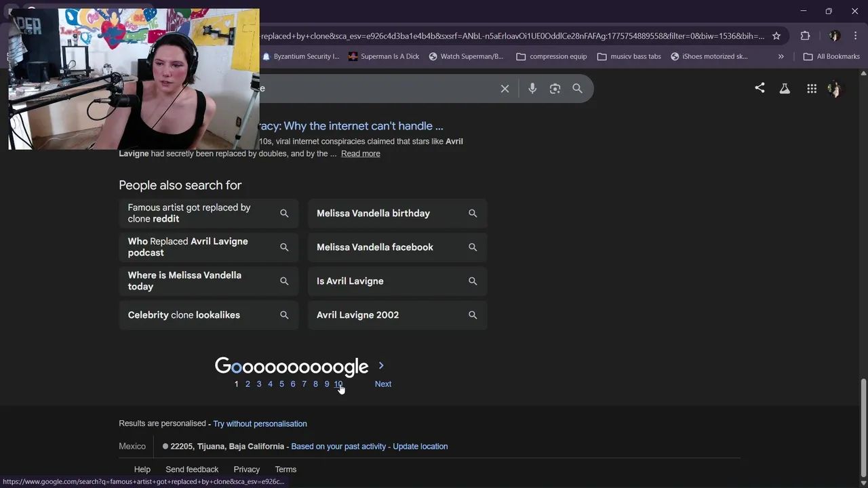Search 'Who Replaced Avril Lavigne podcast' suggestion
The image size is (868, 488).
pyautogui.click(x=209, y=247)
